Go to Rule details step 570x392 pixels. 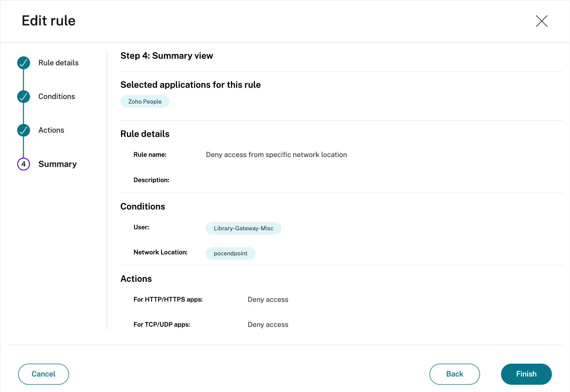(58, 63)
